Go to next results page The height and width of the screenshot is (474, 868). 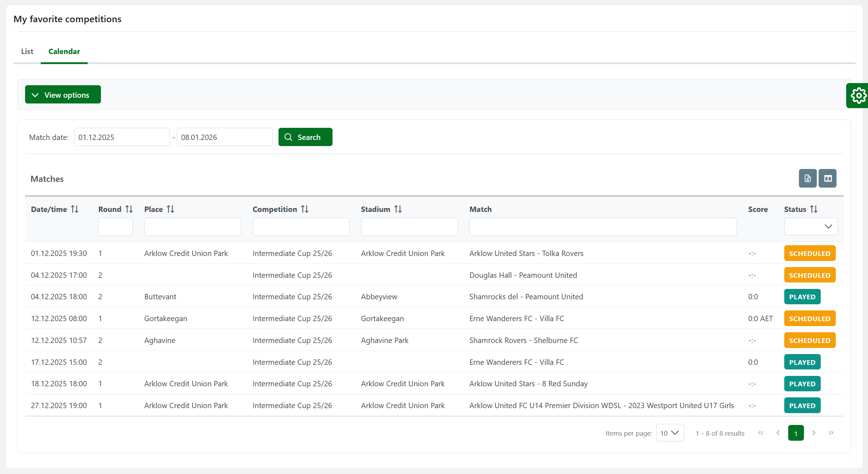click(x=814, y=433)
